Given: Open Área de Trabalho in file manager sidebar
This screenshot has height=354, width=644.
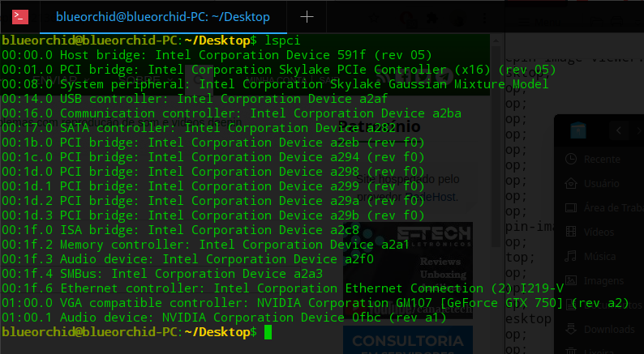Looking at the screenshot, I should [x=603, y=208].
